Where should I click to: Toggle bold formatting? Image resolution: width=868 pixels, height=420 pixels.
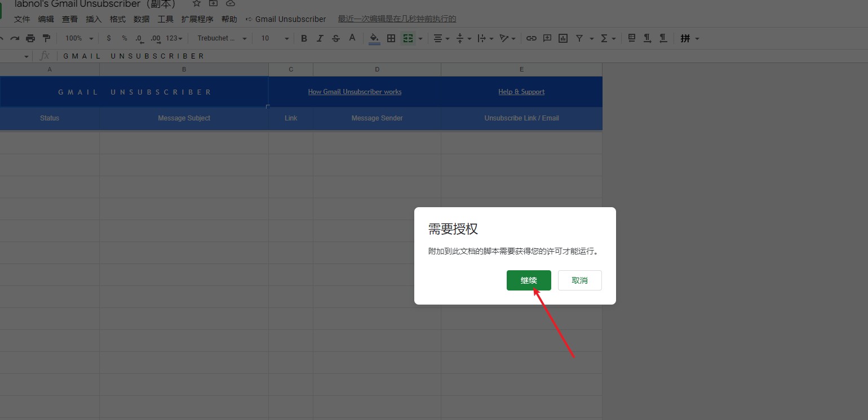[x=304, y=38]
